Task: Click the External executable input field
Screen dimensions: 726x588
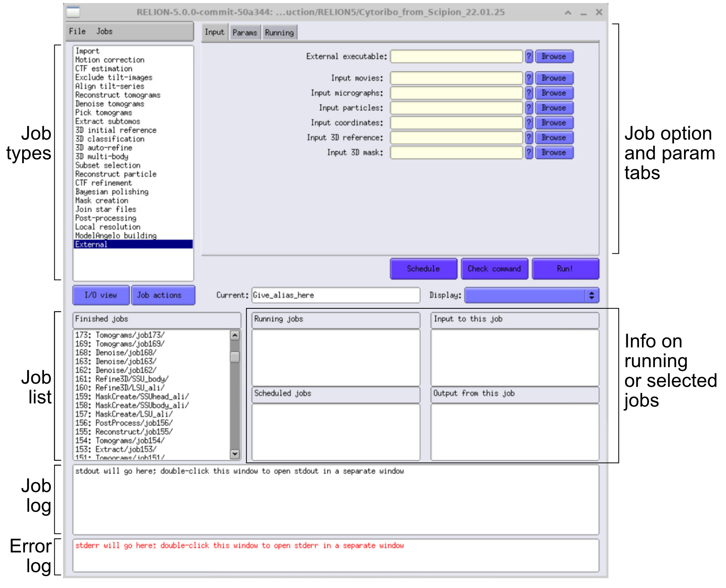Action: pos(456,57)
